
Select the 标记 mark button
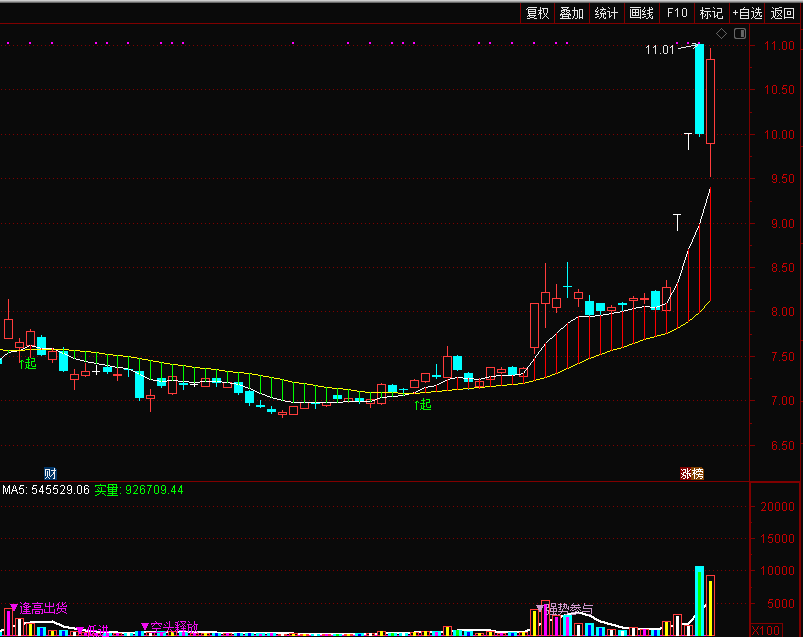pos(711,13)
